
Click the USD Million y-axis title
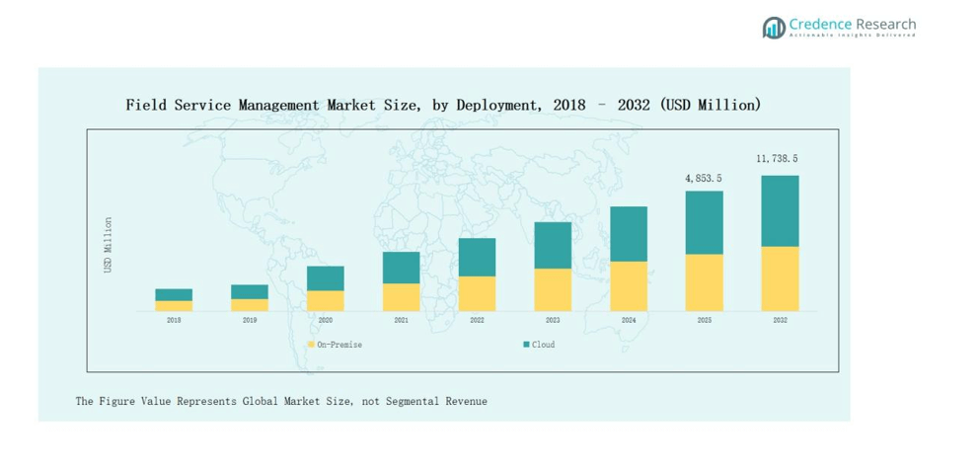[x=109, y=245]
